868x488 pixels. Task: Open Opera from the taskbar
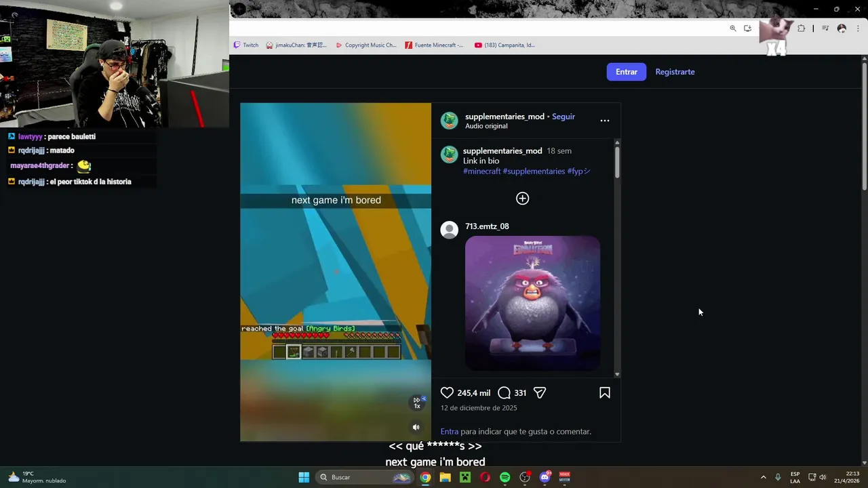[x=485, y=477]
